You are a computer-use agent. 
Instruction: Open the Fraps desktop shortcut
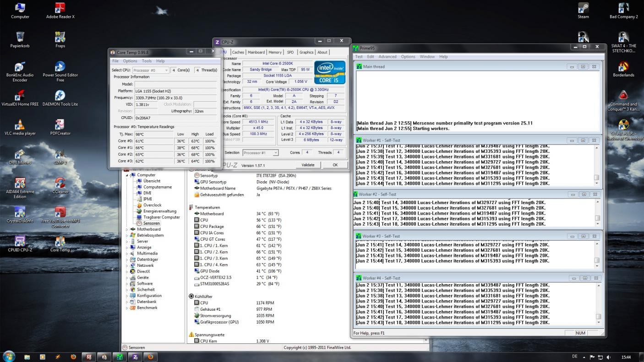point(60,39)
